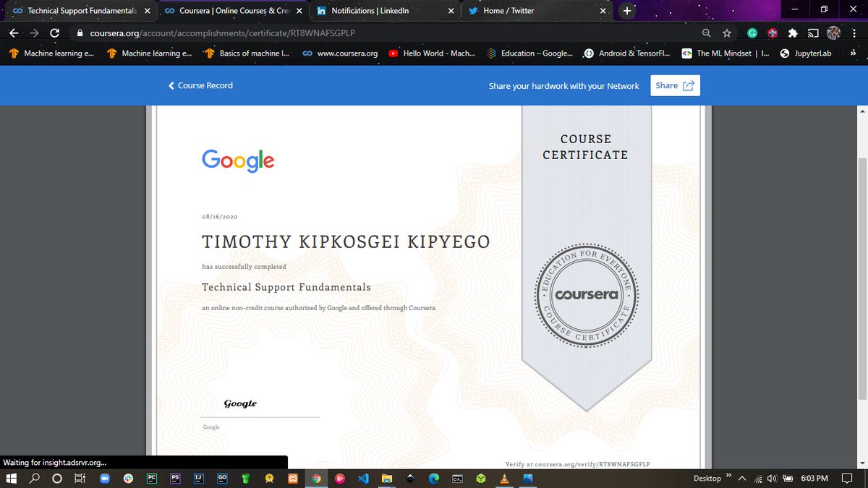Open the Grammarly browser extension

[x=752, y=33]
